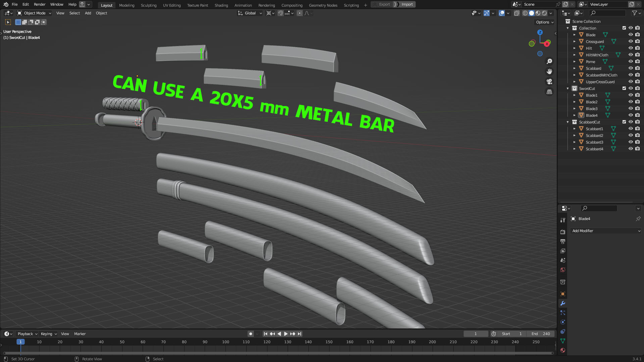This screenshot has height=362, width=644.
Task: Open Particles properties tab icon
Action: click(x=563, y=313)
